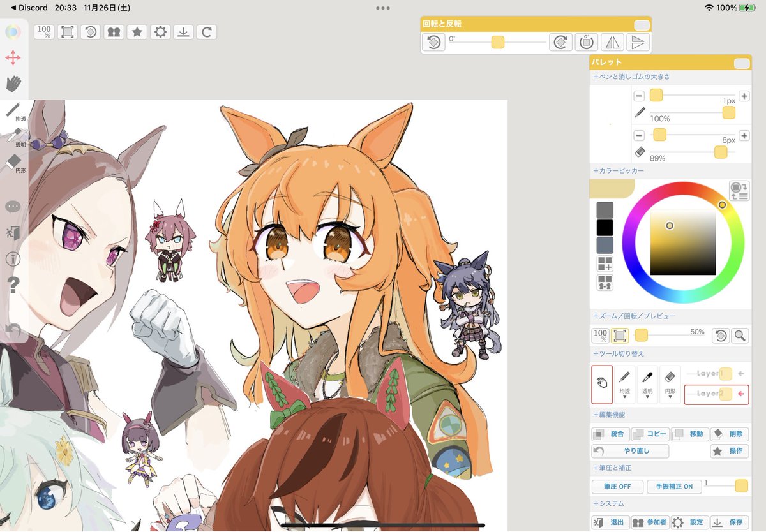Collapse the 筆圧と補正 section
The width and height of the screenshot is (766, 532).
[x=612, y=468]
